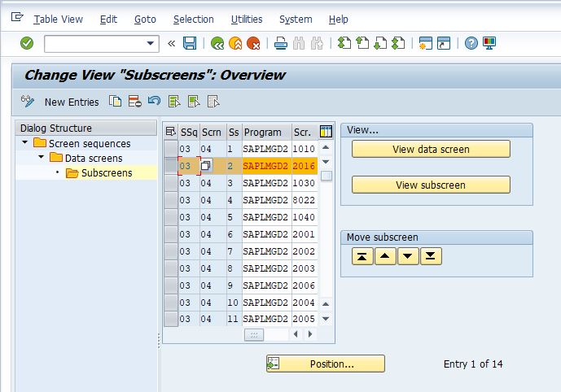Go to Next Page icon

(380, 43)
